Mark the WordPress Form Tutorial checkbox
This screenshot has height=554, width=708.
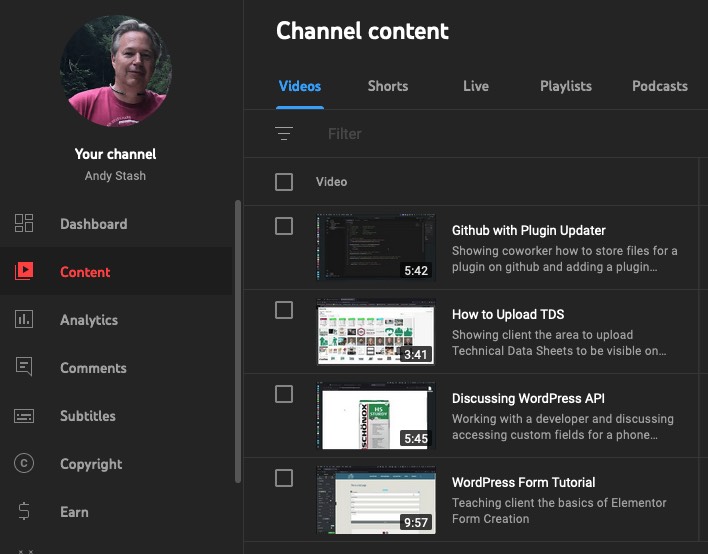284,479
